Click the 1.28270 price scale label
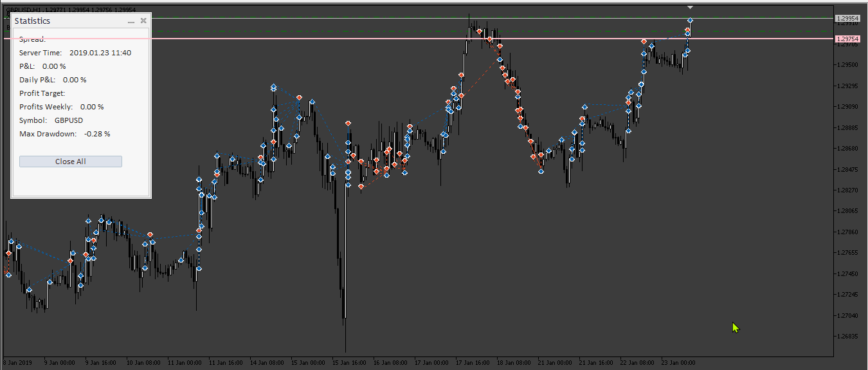The width and height of the screenshot is (868, 370). pyautogui.click(x=848, y=190)
